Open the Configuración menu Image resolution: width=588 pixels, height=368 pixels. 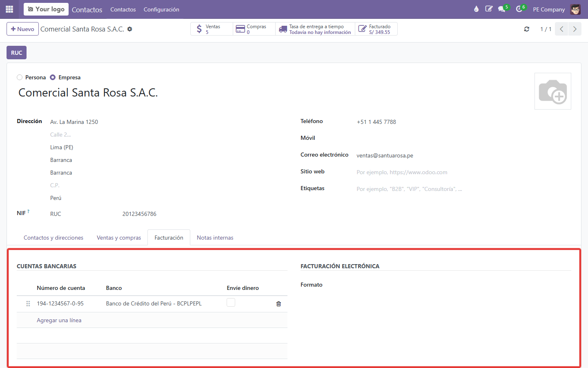[x=161, y=9]
